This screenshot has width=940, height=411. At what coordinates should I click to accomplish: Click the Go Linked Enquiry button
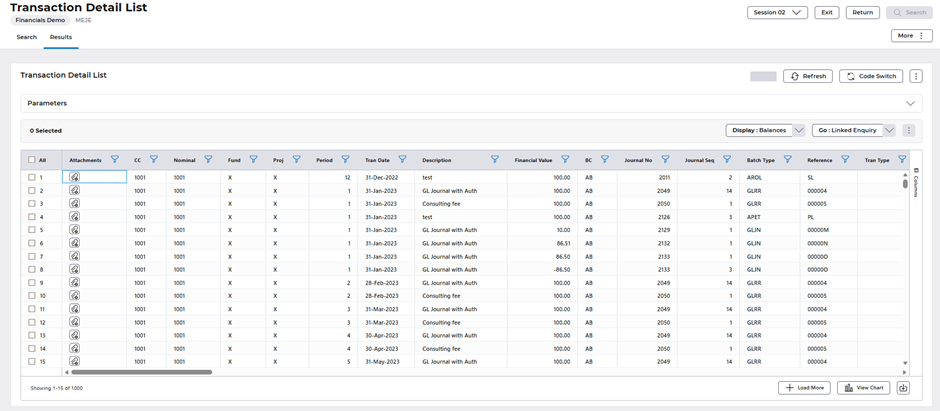847,130
